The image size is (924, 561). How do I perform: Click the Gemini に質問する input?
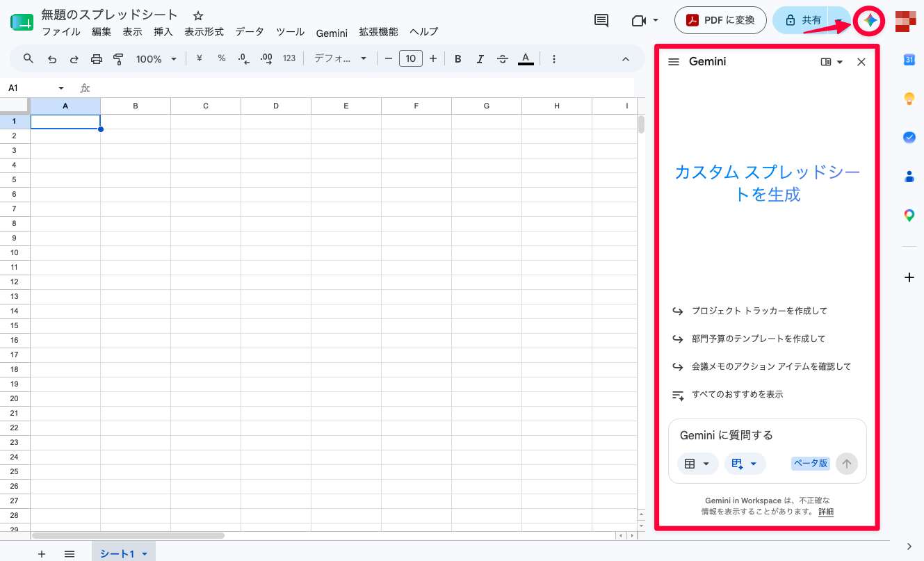(x=768, y=435)
